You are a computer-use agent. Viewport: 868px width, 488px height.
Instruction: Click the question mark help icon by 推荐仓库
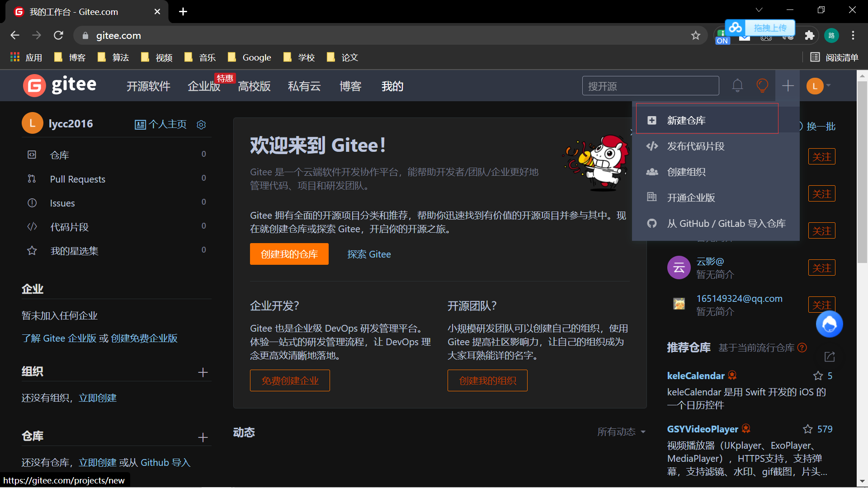pos(802,347)
